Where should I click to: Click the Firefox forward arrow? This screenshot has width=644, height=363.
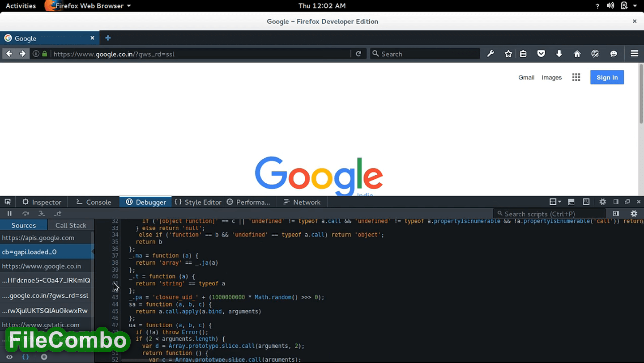pos(22,54)
